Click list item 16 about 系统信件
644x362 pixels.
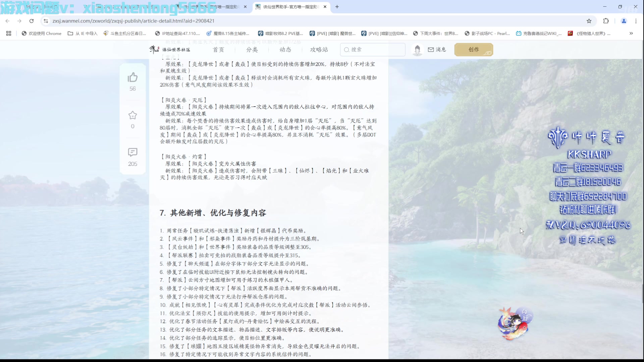pyautogui.click(x=236, y=354)
